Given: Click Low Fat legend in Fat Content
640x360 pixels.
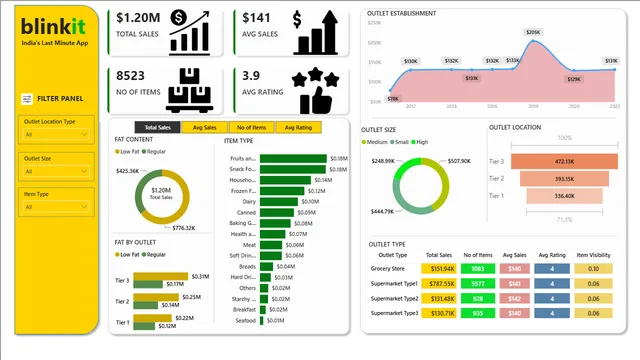Looking at the screenshot, I should [127, 151].
